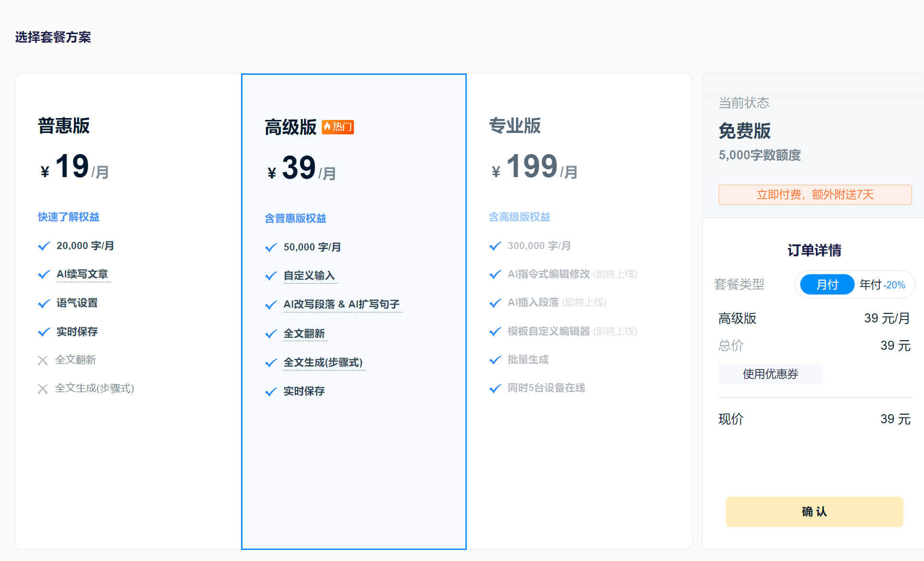Screen dimensions: 924x561
Task: Open 快速了解权益 link
Action: point(69,217)
